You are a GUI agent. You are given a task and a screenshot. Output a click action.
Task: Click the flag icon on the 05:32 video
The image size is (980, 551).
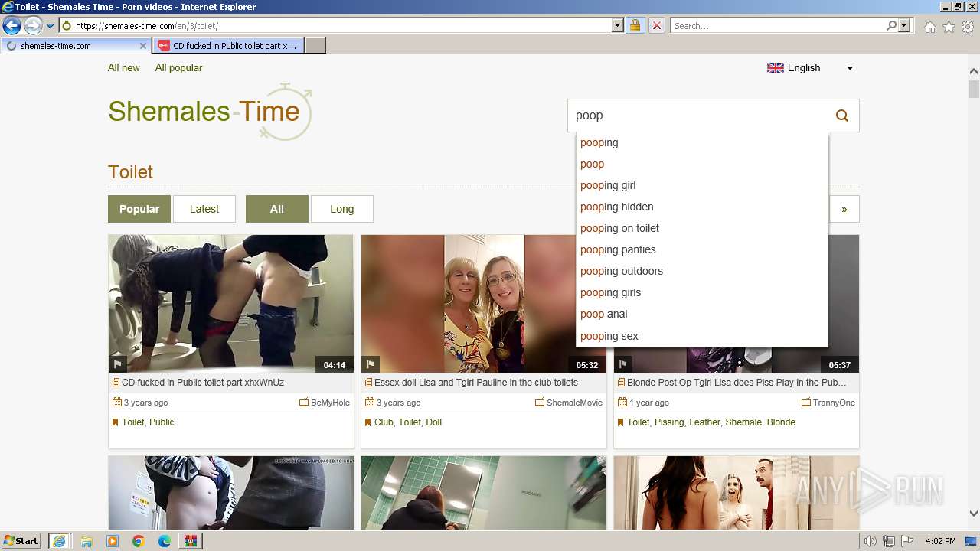click(x=371, y=364)
